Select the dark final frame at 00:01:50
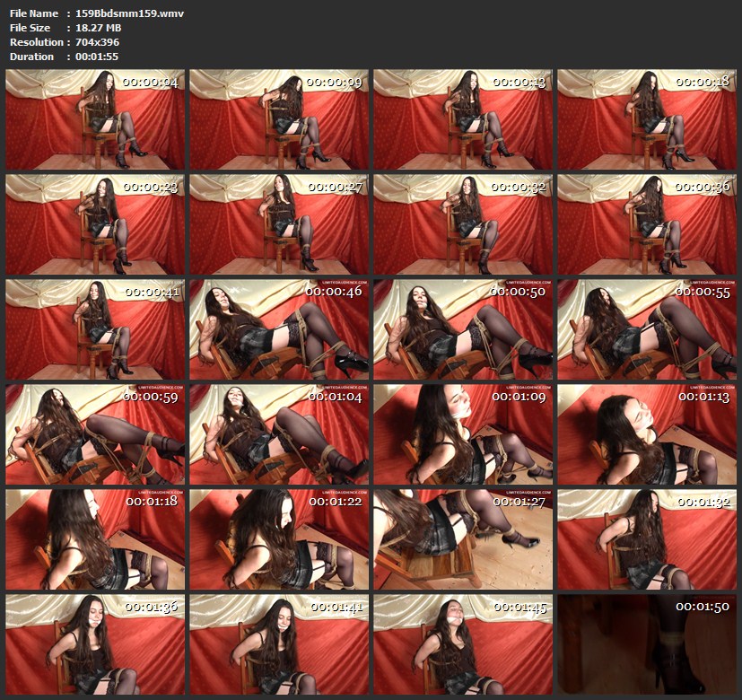Viewport: 742px width, 700px height. pos(647,644)
